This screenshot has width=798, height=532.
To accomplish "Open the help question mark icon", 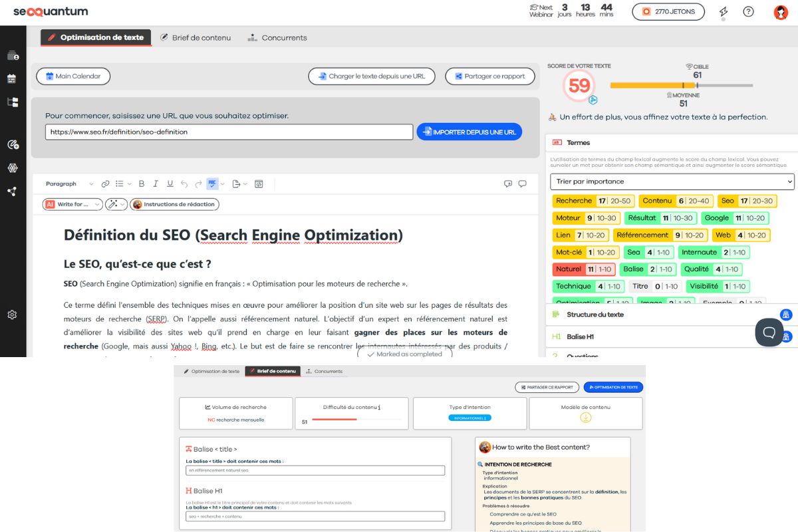I will click(x=748, y=11).
